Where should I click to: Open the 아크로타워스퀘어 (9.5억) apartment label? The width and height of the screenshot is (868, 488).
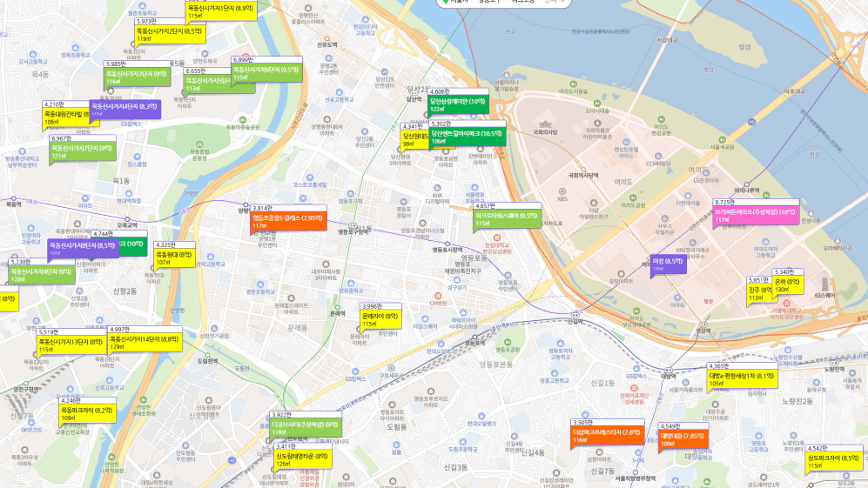[x=507, y=218]
